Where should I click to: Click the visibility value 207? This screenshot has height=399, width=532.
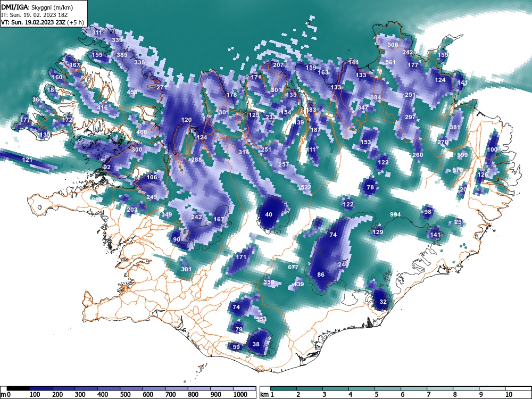(x=278, y=65)
